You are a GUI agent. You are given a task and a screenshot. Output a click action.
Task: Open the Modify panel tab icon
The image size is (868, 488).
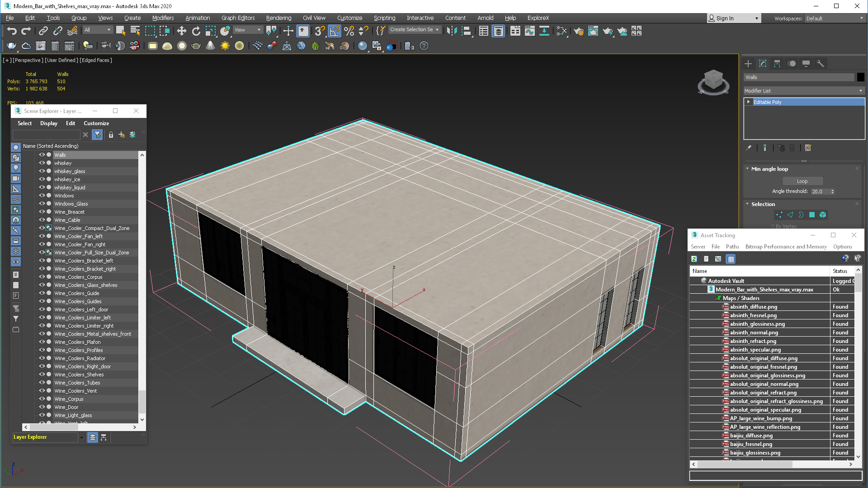tap(763, 64)
